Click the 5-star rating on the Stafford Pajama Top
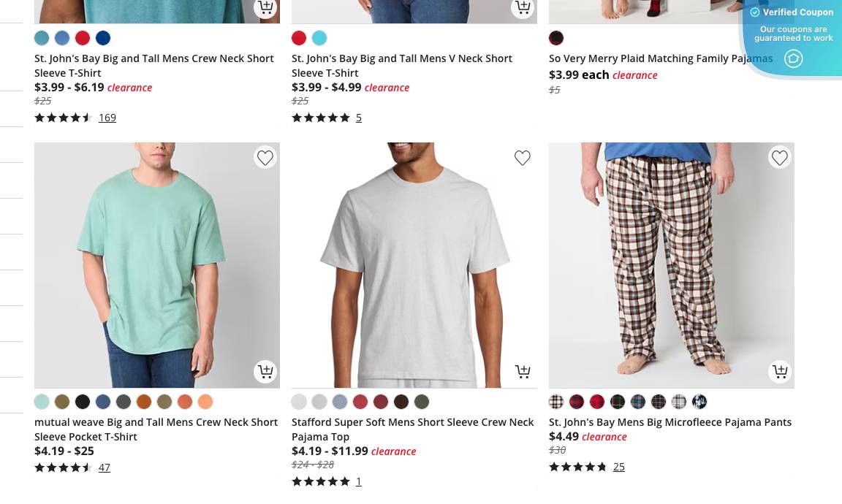Image resolution: width=842 pixels, height=504 pixels. pos(321,481)
